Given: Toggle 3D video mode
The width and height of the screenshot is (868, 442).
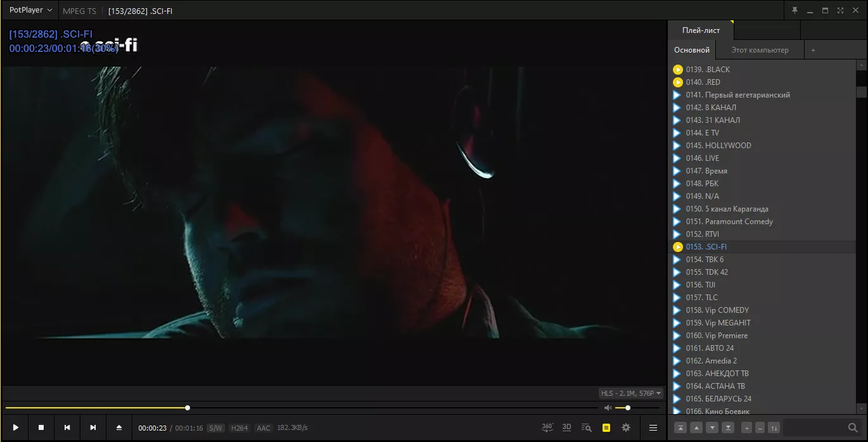Looking at the screenshot, I should click(x=567, y=427).
